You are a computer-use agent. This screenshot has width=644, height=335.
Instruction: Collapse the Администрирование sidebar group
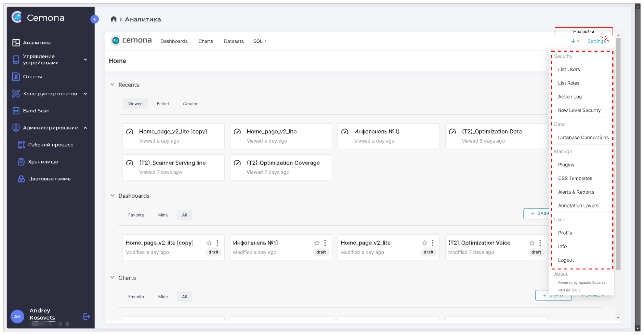pos(85,128)
